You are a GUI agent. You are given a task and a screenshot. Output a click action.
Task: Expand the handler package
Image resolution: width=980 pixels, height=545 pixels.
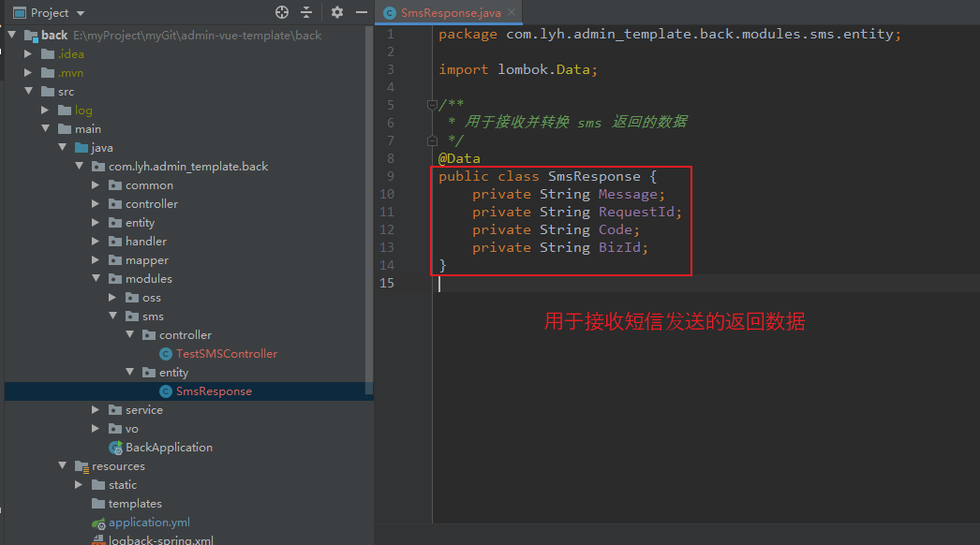[96, 242]
